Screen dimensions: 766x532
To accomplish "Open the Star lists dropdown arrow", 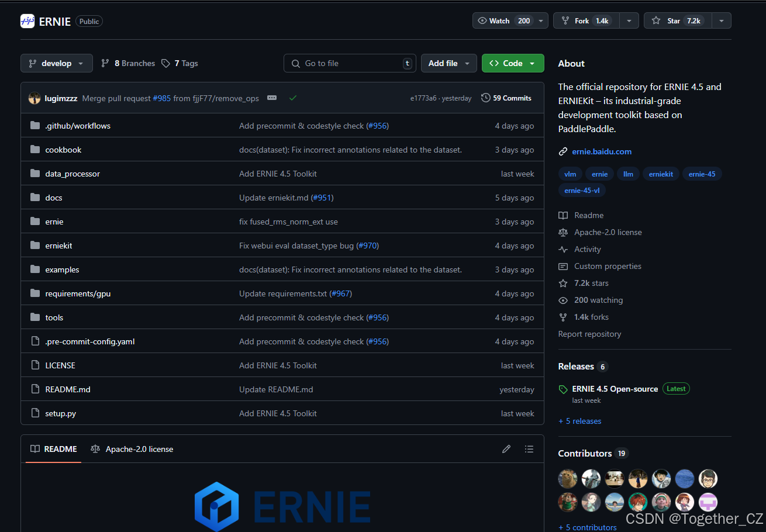I will coord(722,20).
